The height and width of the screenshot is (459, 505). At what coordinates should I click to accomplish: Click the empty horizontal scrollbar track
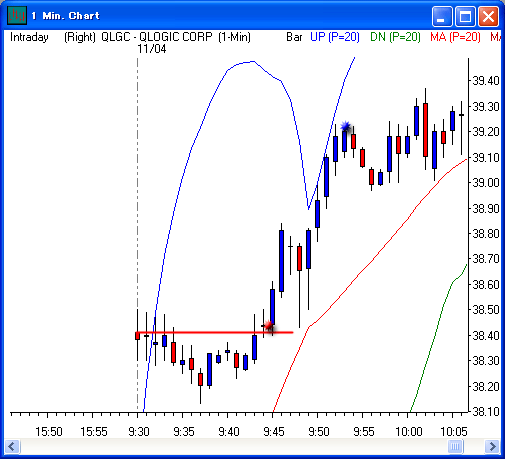click(233, 446)
